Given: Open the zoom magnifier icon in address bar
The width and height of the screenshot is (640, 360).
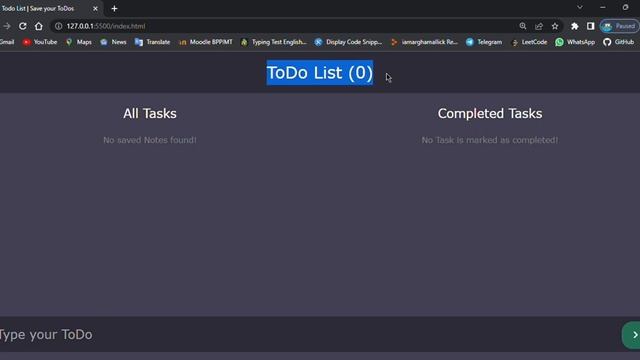Looking at the screenshot, I should [x=523, y=26].
